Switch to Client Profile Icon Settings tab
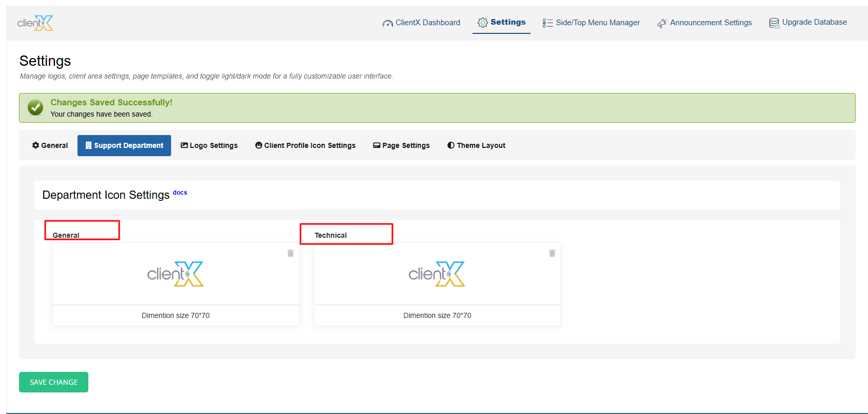This screenshot has width=868, height=414. click(x=305, y=145)
